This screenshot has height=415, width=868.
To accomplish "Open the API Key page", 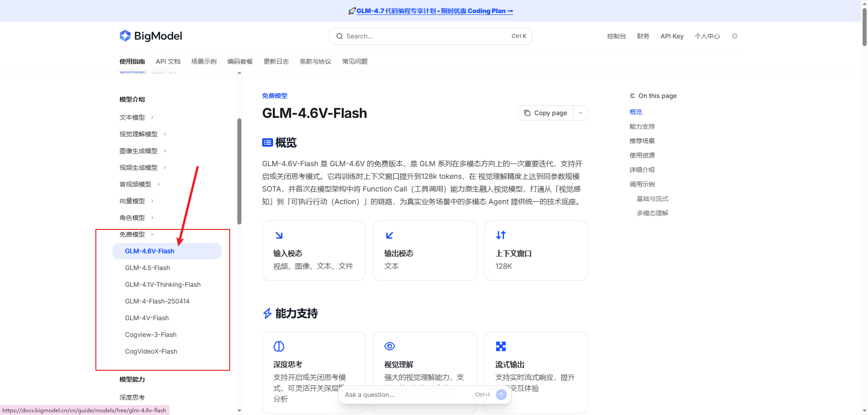I will (672, 36).
